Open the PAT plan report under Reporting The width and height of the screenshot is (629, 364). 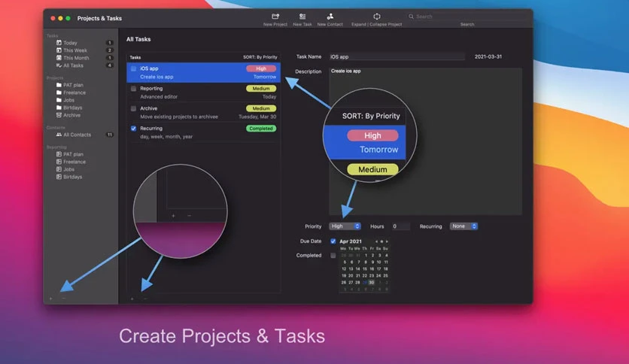click(x=73, y=154)
